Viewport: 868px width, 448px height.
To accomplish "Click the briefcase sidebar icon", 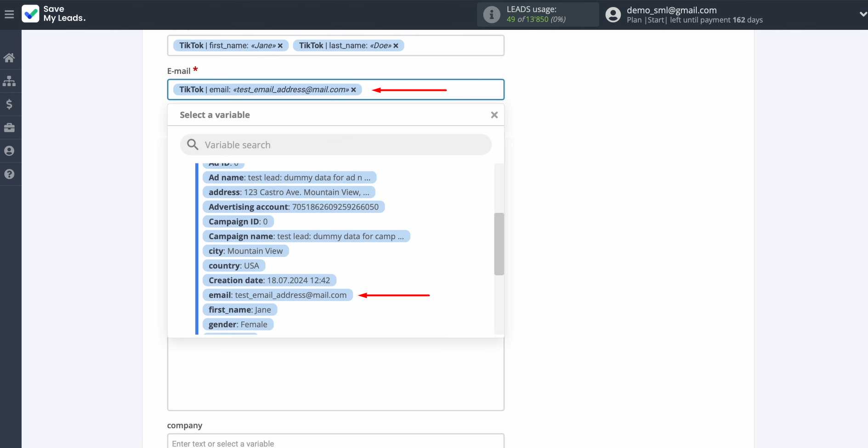I will 9,128.
